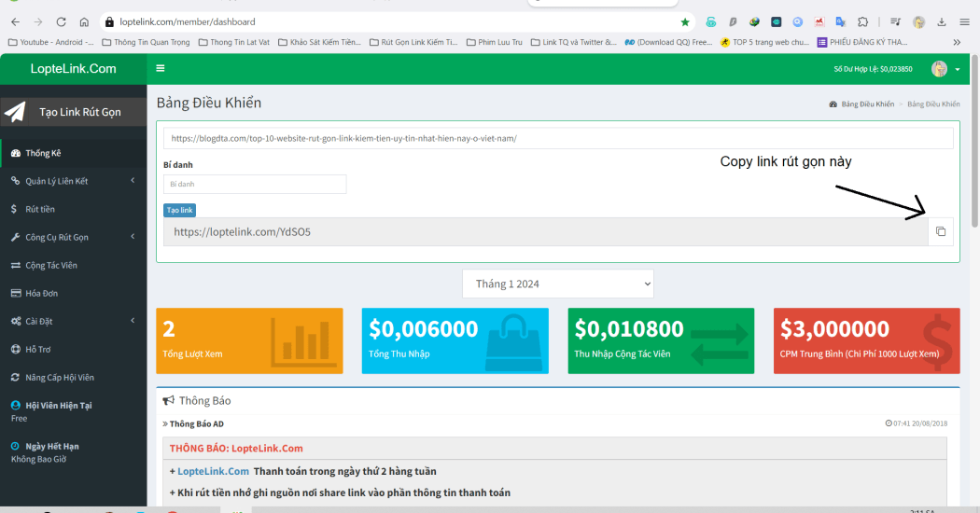Open the Internet Download Manager extension icon
The width and height of the screenshot is (980, 513).
point(754,21)
